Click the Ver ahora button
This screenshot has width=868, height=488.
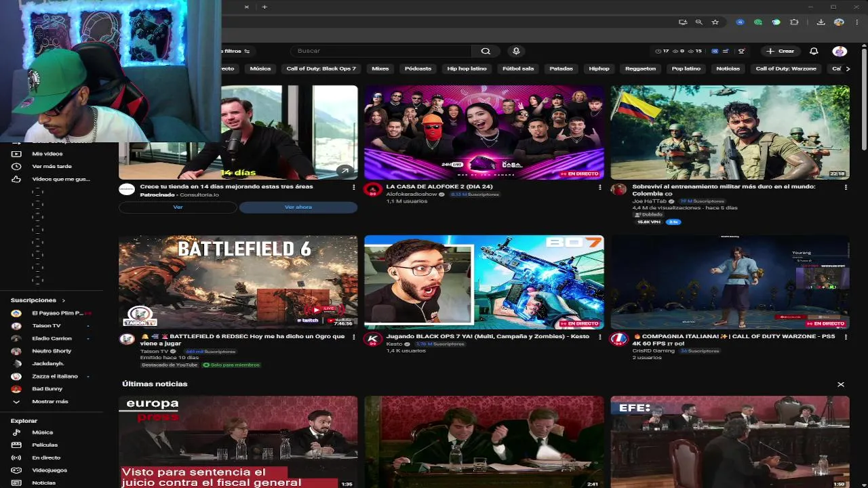point(298,207)
